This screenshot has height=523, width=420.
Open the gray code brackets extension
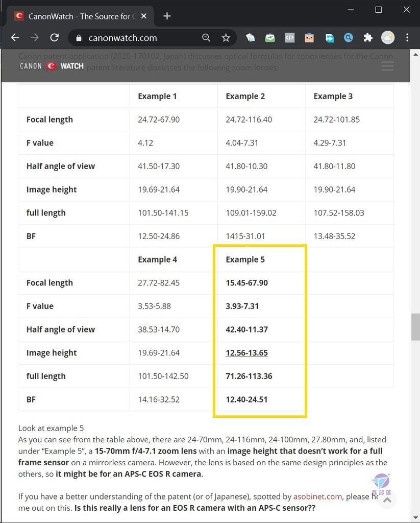tap(290, 38)
